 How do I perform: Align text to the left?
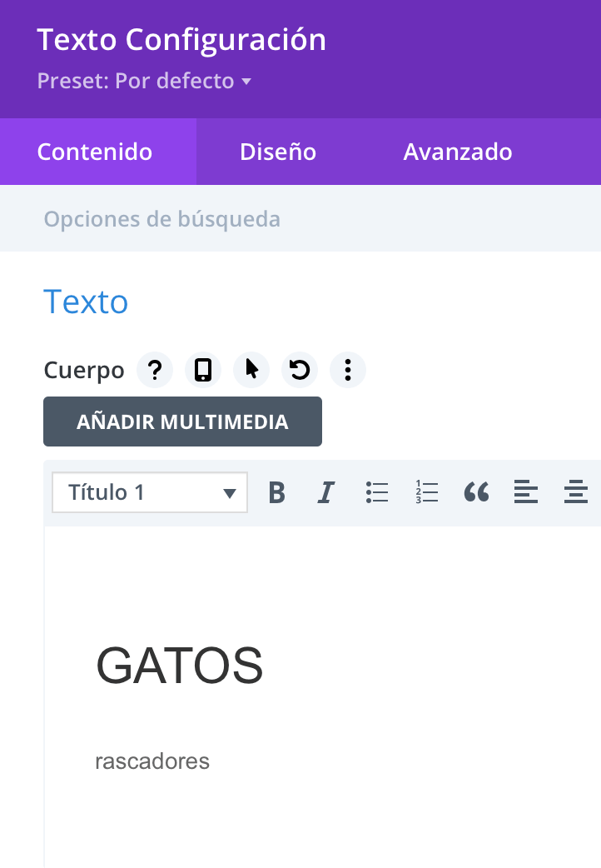click(526, 492)
